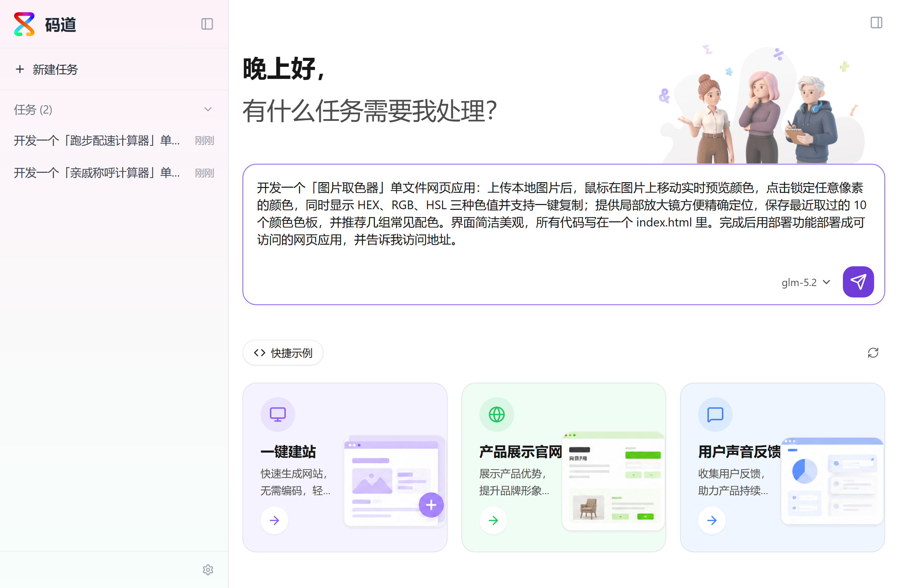Click the 任务 (2) section label

(33, 109)
